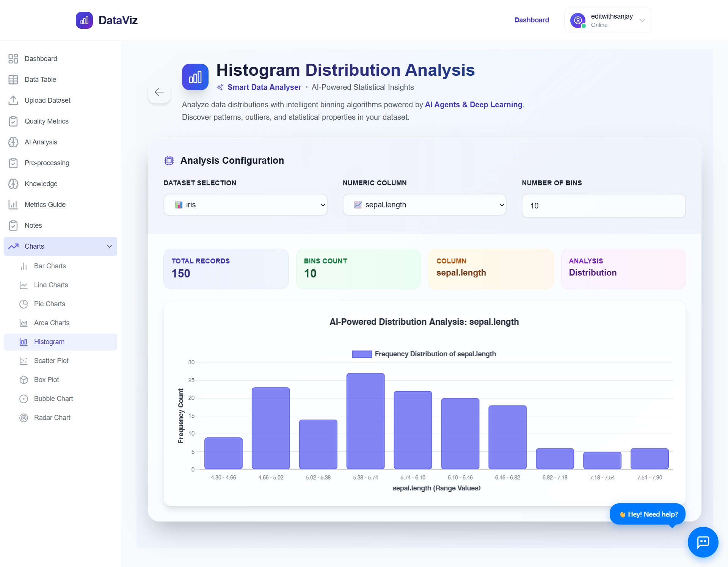
Task: Open the chat bubble icon
Action: [703, 542]
